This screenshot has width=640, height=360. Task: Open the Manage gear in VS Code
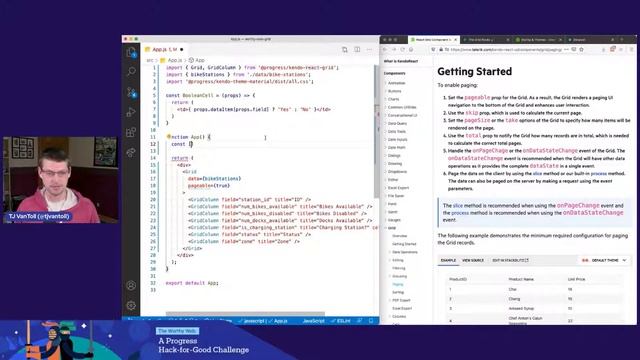pos(131,305)
